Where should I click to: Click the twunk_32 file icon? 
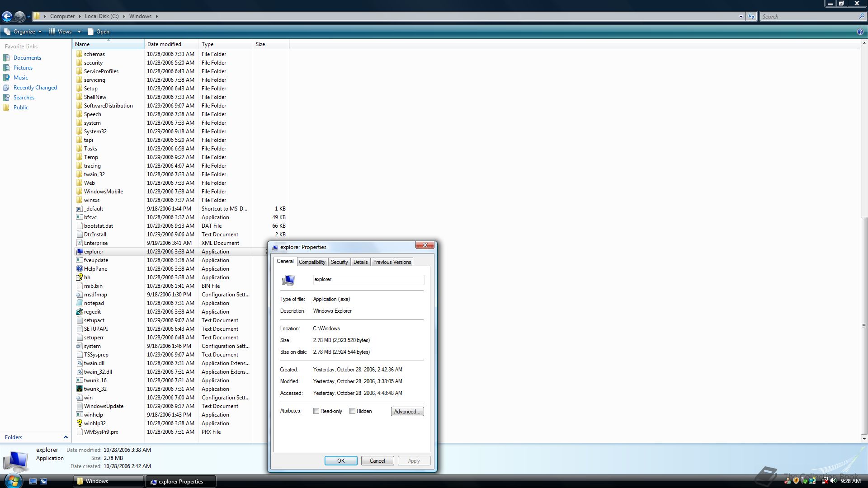79,389
